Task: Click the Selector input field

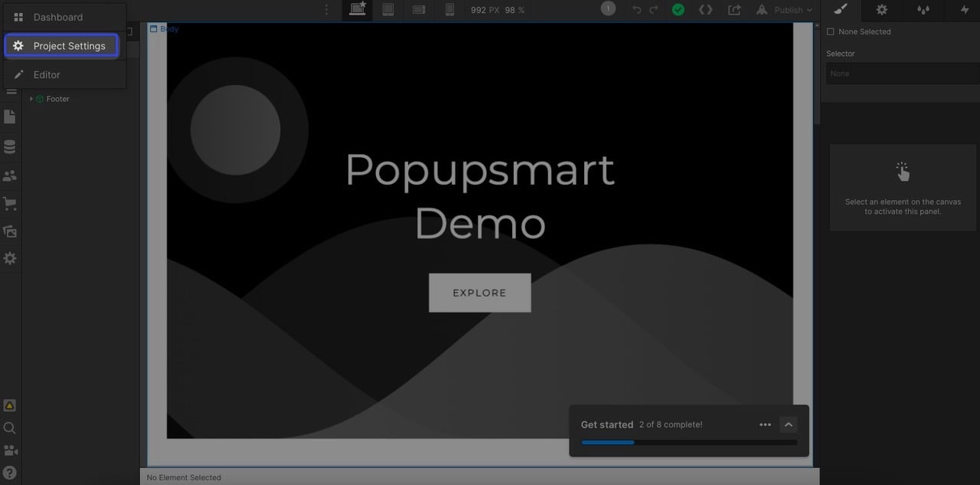Action: click(x=902, y=74)
